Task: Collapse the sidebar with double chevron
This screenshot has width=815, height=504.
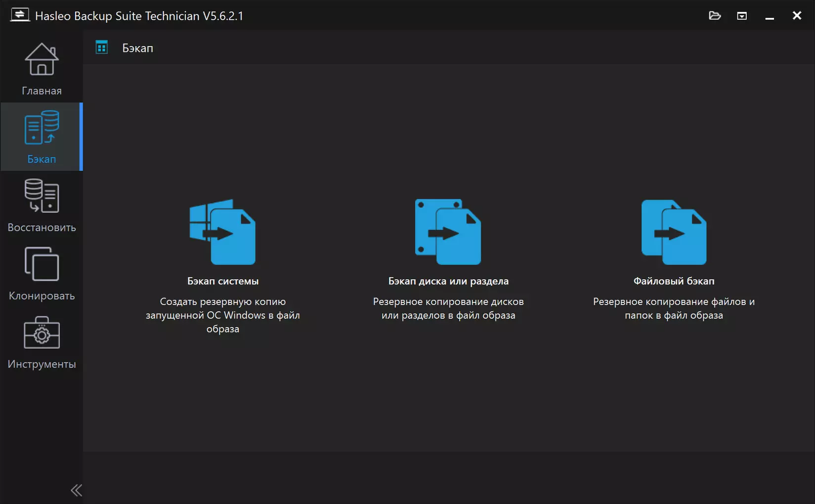Action: [x=76, y=490]
